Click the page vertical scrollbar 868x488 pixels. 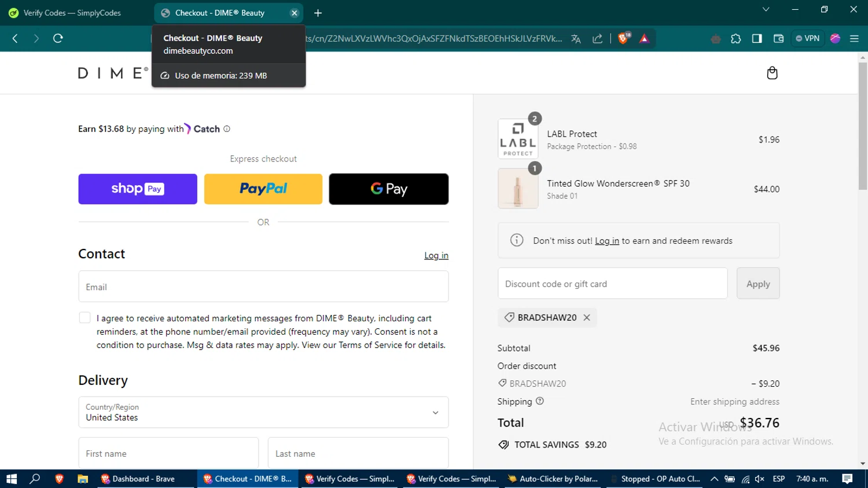tap(863, 126)
